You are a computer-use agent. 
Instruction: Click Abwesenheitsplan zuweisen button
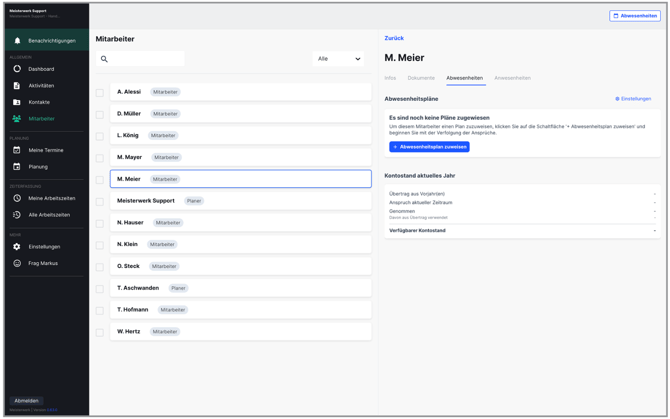pyautogui.click(x=429, y=147)
